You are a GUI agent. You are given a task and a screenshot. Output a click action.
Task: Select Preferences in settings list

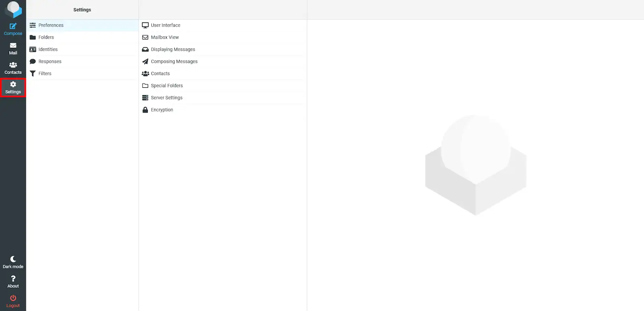click(x=51, y=25)
